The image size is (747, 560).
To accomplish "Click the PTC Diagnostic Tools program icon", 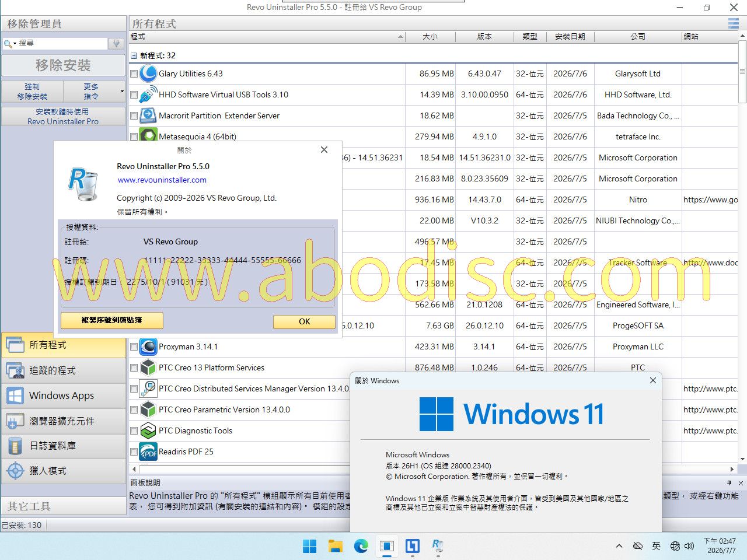I will [x=148, y=430].
